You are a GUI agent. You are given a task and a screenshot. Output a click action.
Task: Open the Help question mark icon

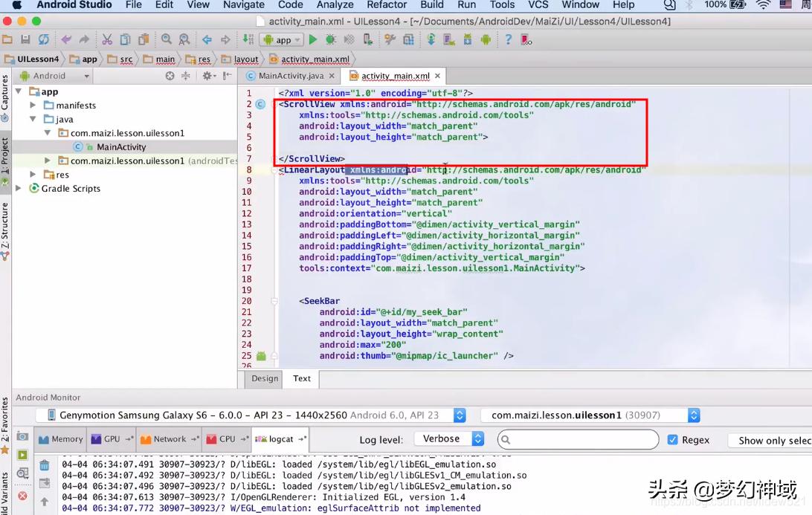click(x=508, y=39)
